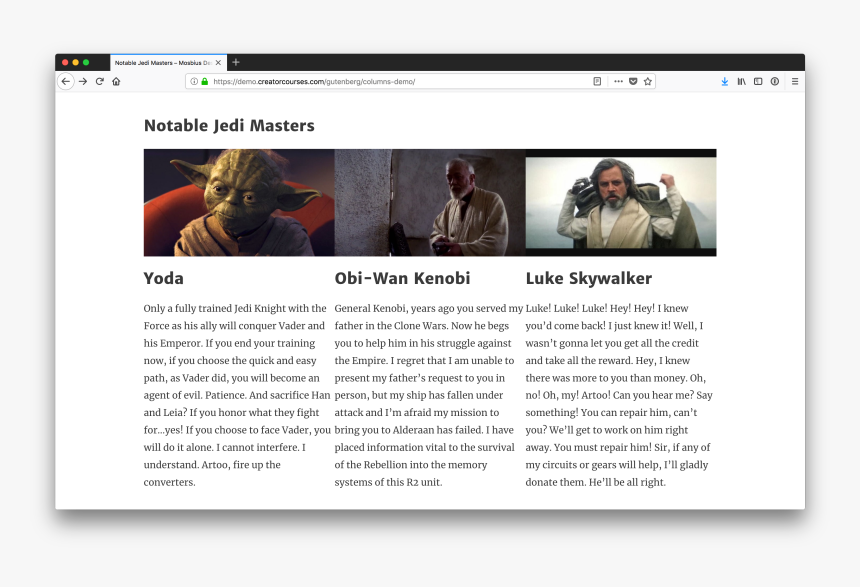Open the Firefox hamburger menu

pos(795,81)
